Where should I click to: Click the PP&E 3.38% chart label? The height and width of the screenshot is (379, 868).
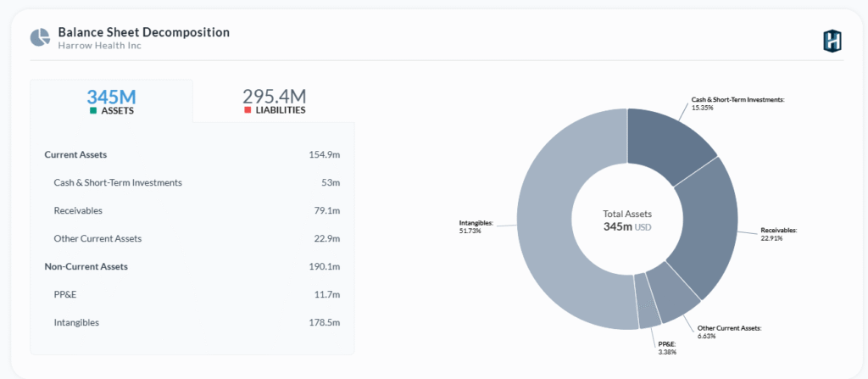click(667, 344)
